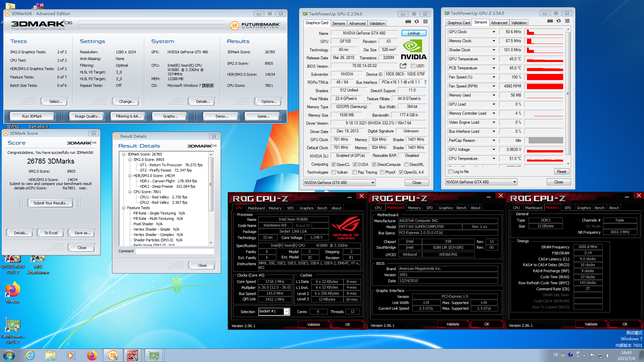Click Result Details tree scrollbar
Screen dimensions: 644x362
coord(211,198)
